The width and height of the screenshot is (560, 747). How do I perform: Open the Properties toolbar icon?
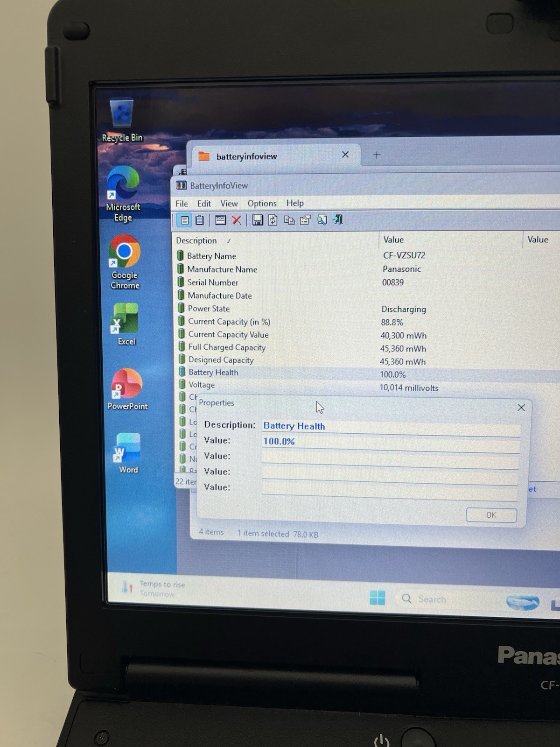[305, 220]
